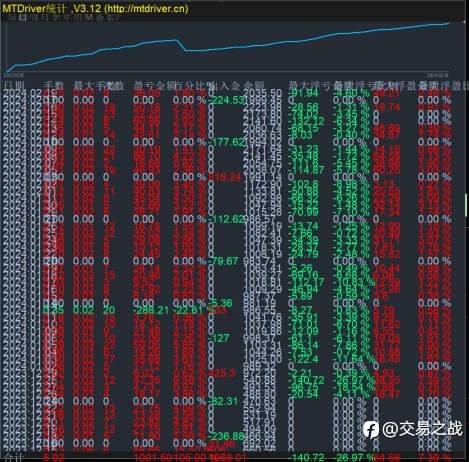Click the -20.54 floating loss value

303,394
